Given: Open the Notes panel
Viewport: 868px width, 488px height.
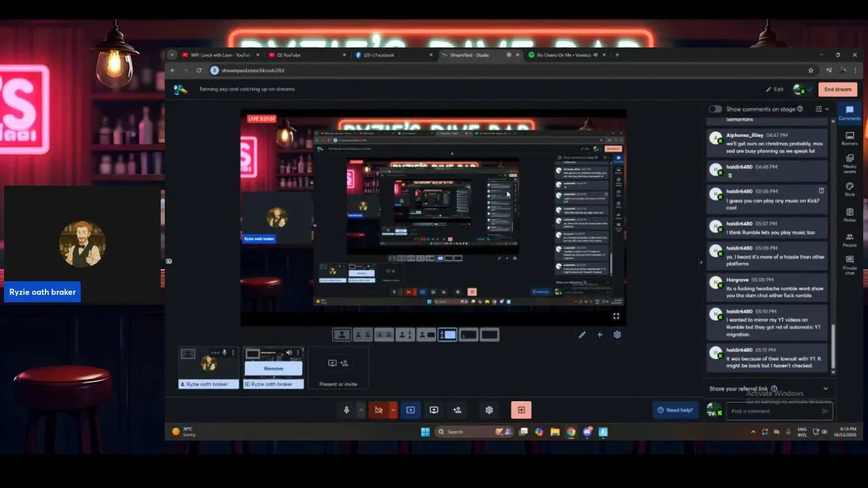Looking at the screenshot, I should (850, 216).
